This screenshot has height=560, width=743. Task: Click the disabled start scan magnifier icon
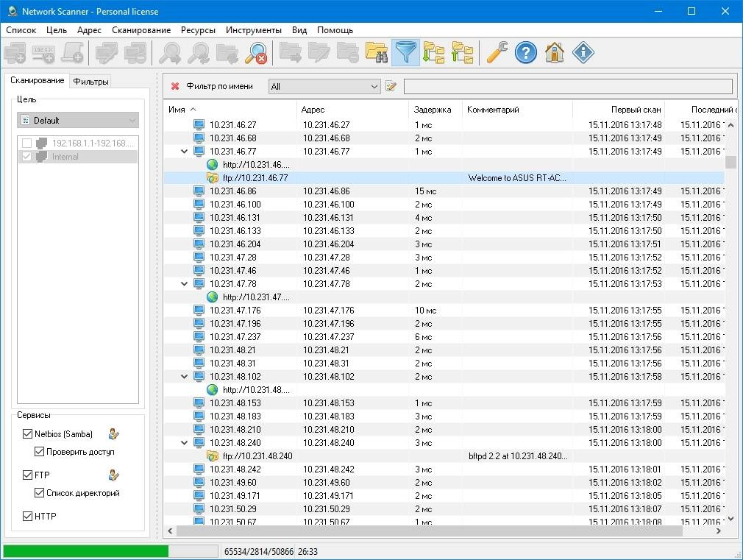tap(170, 53)
